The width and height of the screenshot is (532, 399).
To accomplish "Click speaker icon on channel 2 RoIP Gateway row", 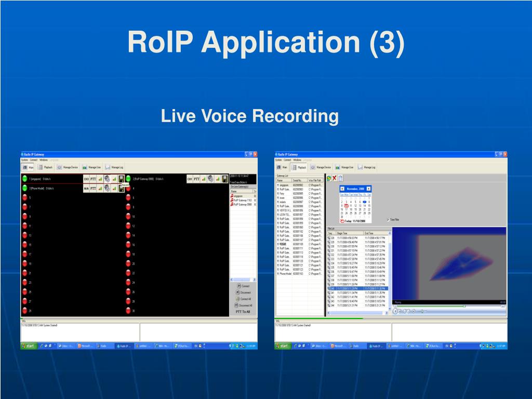I will [211, 179].
